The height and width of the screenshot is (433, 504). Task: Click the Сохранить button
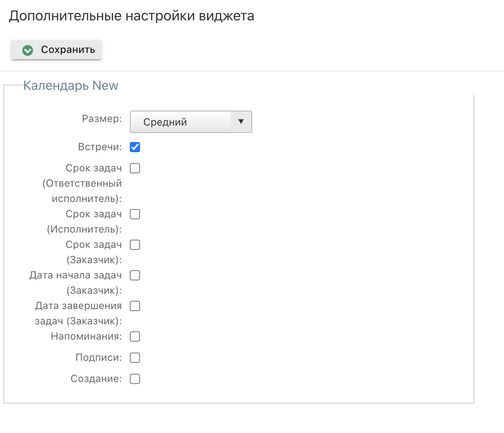point(56,50)
